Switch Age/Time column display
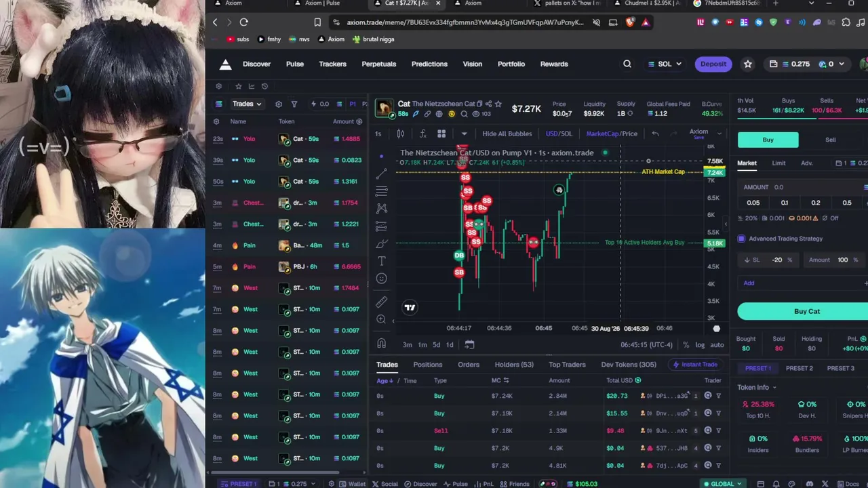This screenshot has height=488, width=868. (x=397, y=381)
